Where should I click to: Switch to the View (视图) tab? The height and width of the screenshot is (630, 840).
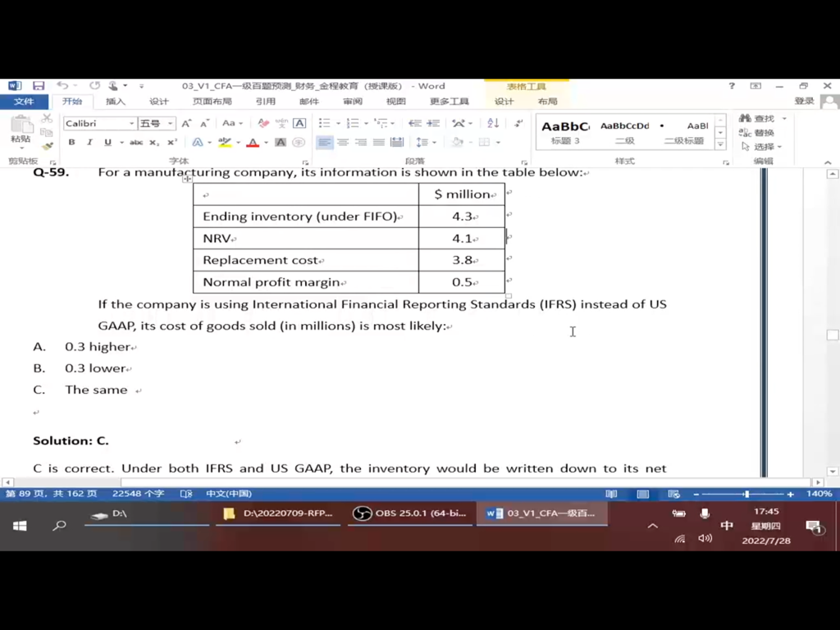click(396, 102)
